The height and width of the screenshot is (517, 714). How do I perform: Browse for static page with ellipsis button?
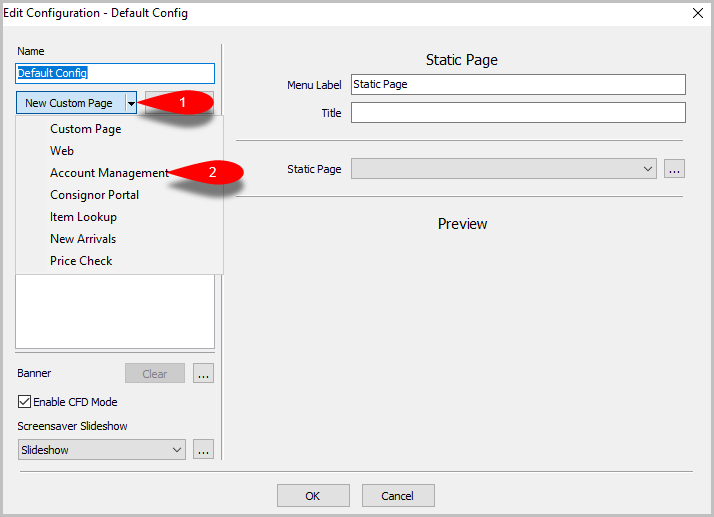[674, 169]
